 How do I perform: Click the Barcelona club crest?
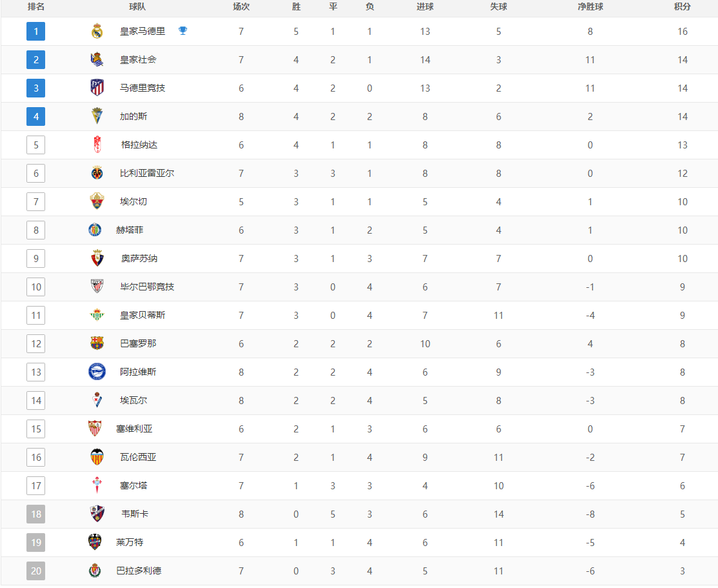pyautogui.click(x=97, y=343)
